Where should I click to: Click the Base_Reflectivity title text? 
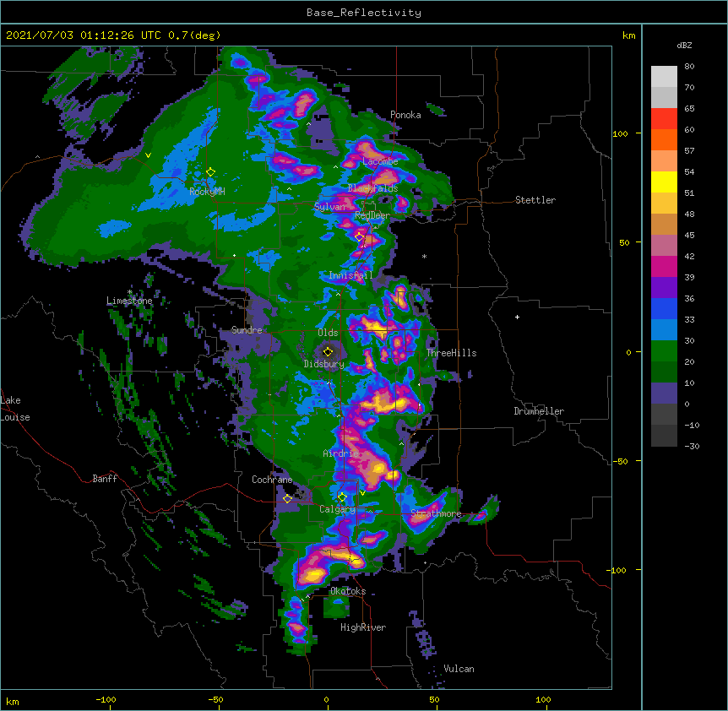(x=363, y=13)
